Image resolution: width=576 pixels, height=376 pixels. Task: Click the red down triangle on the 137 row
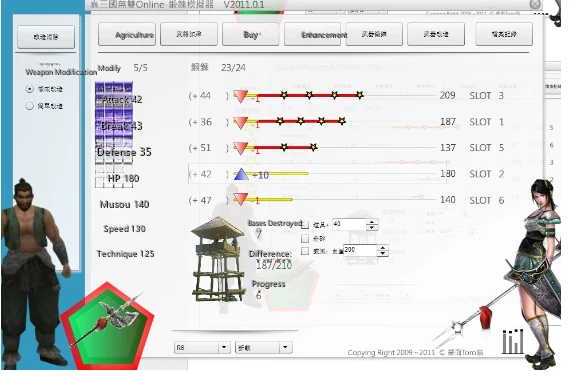(241, 148)
